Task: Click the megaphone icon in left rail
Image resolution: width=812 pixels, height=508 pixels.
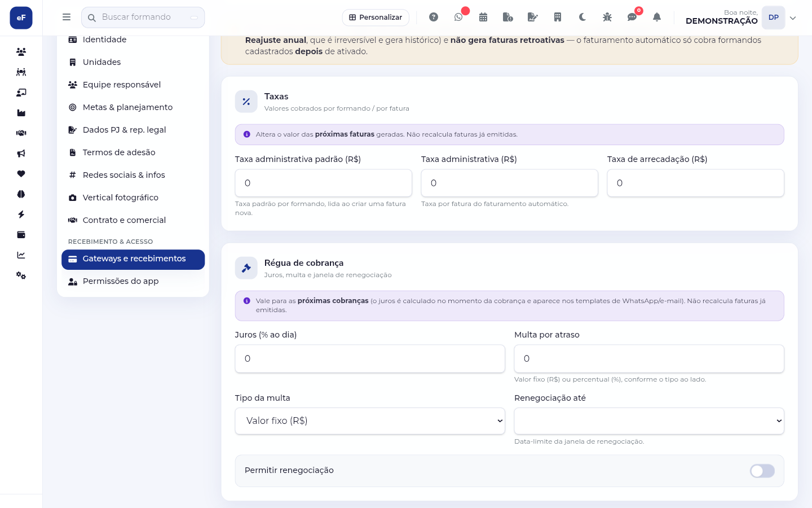Action: [x=21, y=154]
